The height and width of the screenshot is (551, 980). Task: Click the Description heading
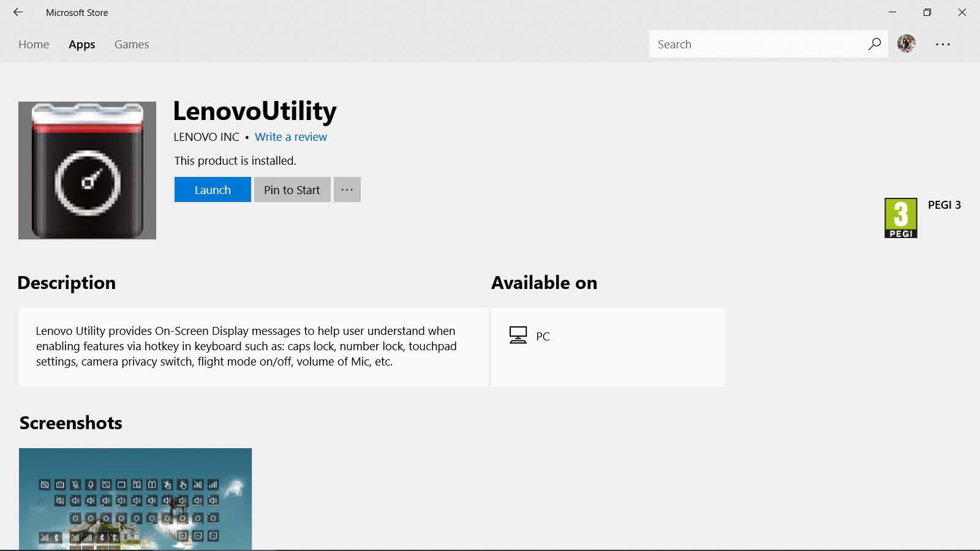(x=67, y=283)
